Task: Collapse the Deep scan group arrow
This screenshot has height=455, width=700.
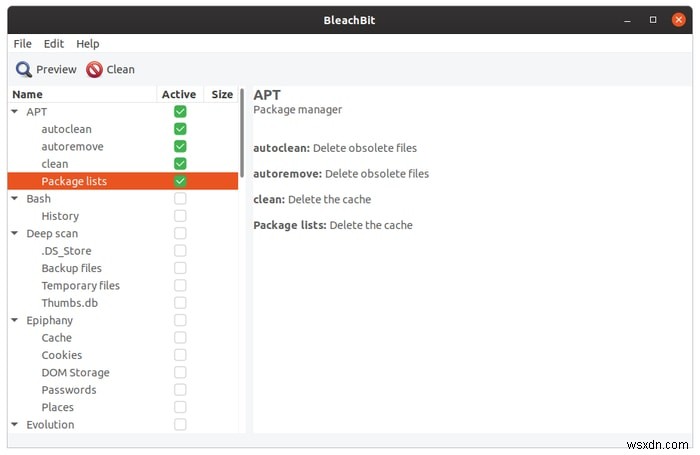Action: tap(14, 234)
